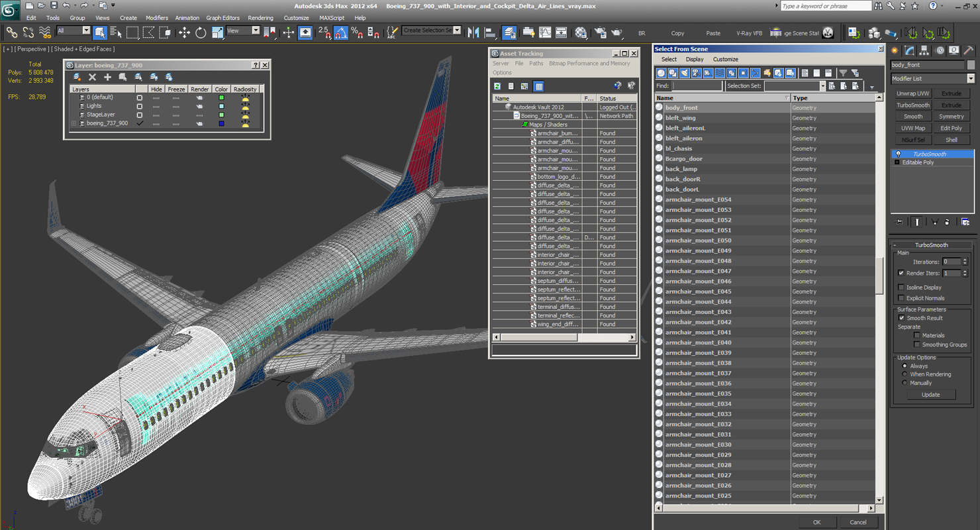This screenshot has height=530, width=980.
Task: Click Add Selected Objects plus icon in Layer dialog
Action: coord(107,78)
